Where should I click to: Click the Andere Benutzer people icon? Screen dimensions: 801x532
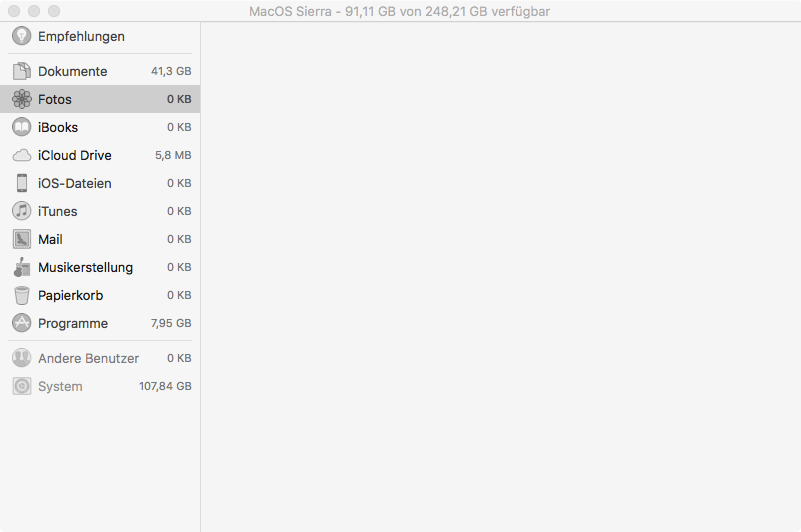pos(21,358)
